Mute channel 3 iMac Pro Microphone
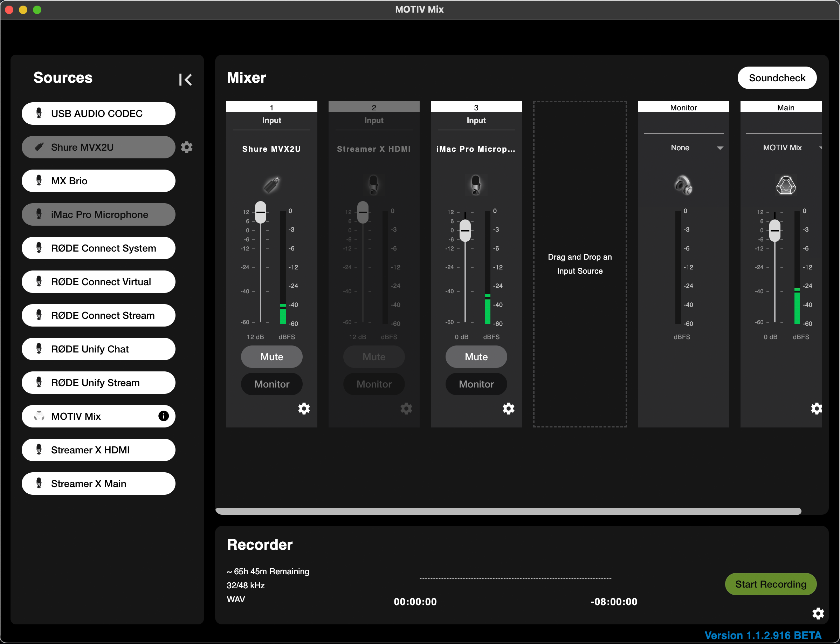 tap(476, 356)
